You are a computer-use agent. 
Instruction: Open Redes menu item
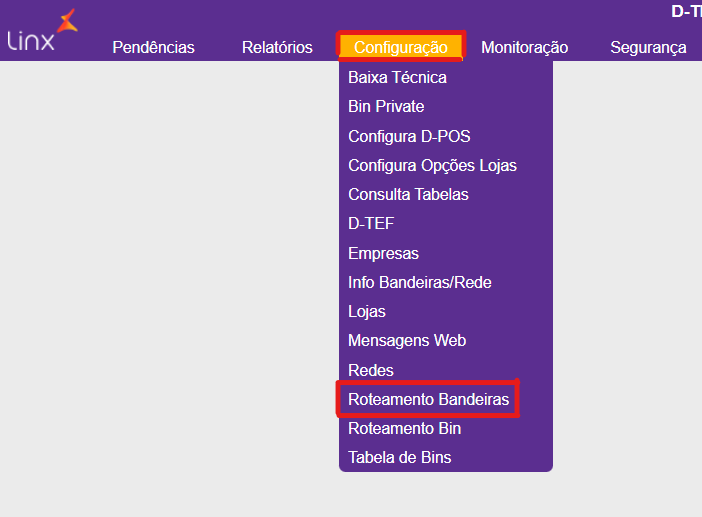coord(371,370)
